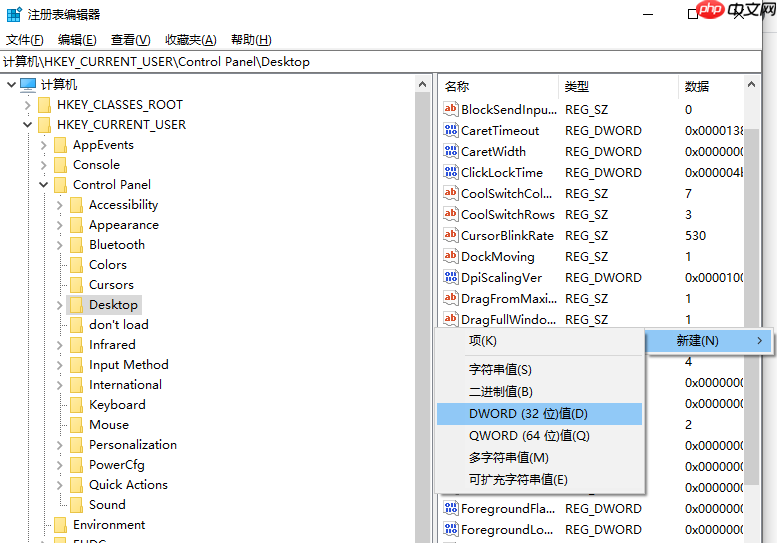Click the Desktop folder icon in tree
Viewport: 777px width, 543px height.
tap(76, 305)
